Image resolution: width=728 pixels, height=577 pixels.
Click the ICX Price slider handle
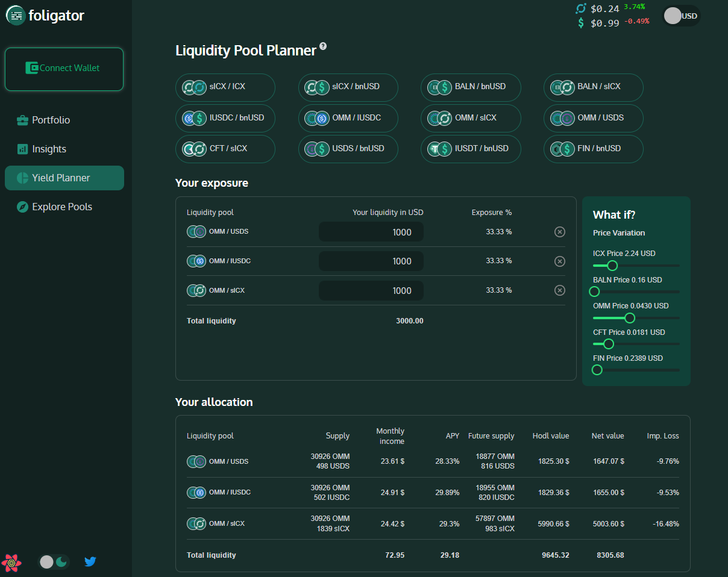click(612, 266)
